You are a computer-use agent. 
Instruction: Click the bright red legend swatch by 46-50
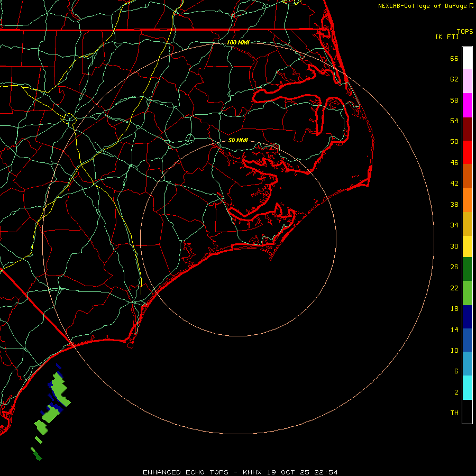pyautogui.click(x=467, y=152)
